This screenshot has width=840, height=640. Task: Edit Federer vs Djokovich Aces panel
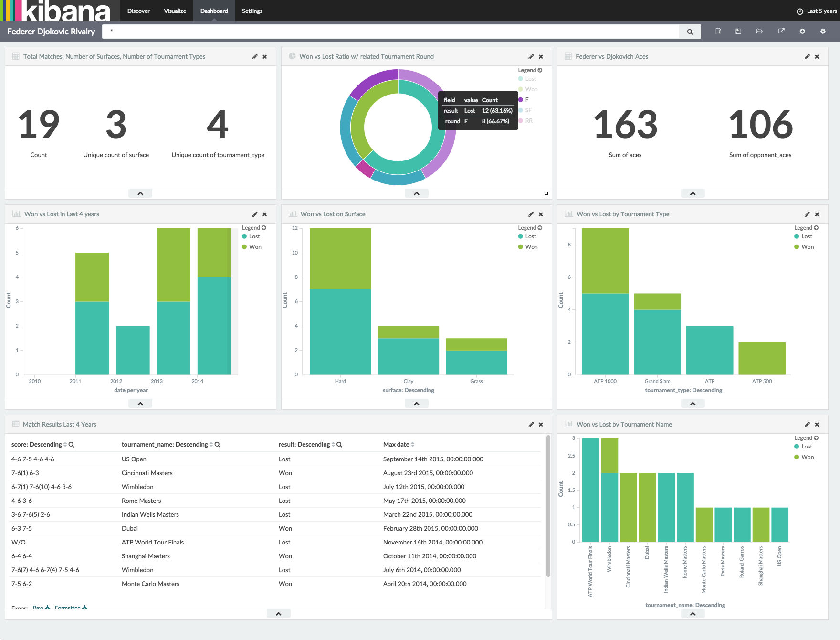click(x=807, y=56)
